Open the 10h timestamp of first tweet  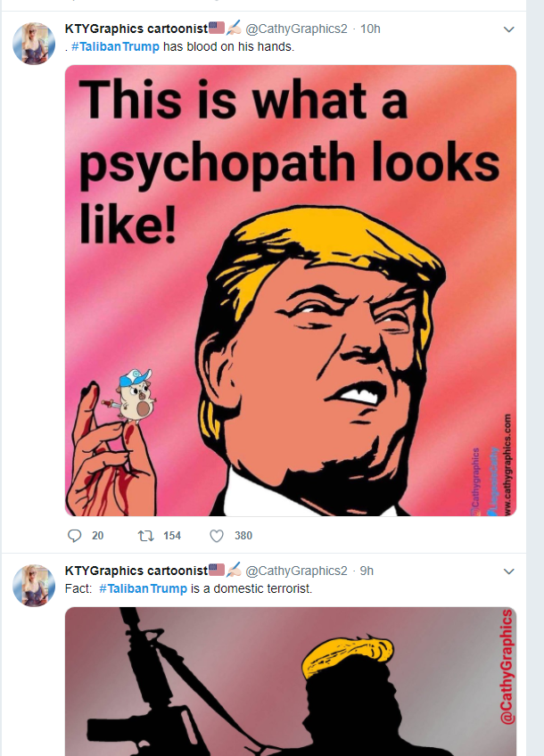370,29
